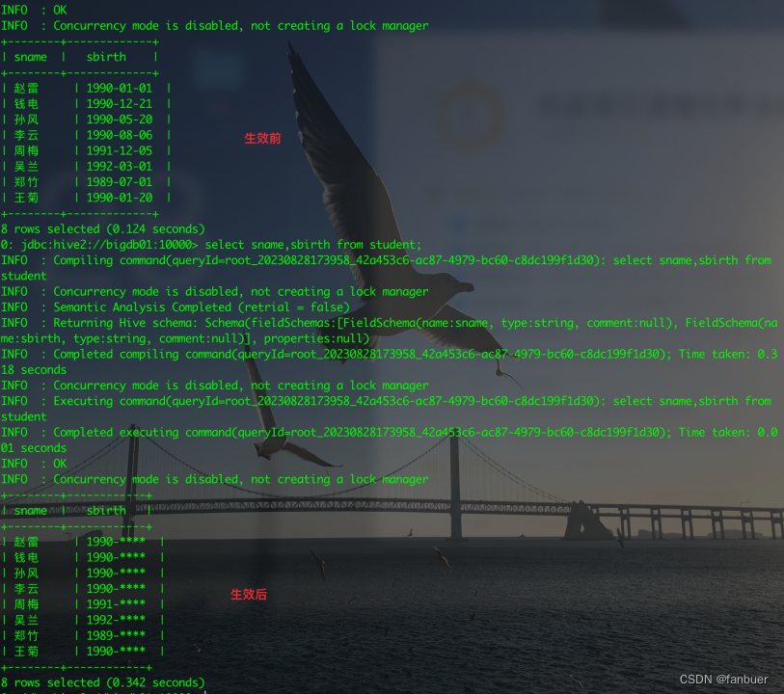Click the text '8 rows selected (0.342 seconds)'

103,682
